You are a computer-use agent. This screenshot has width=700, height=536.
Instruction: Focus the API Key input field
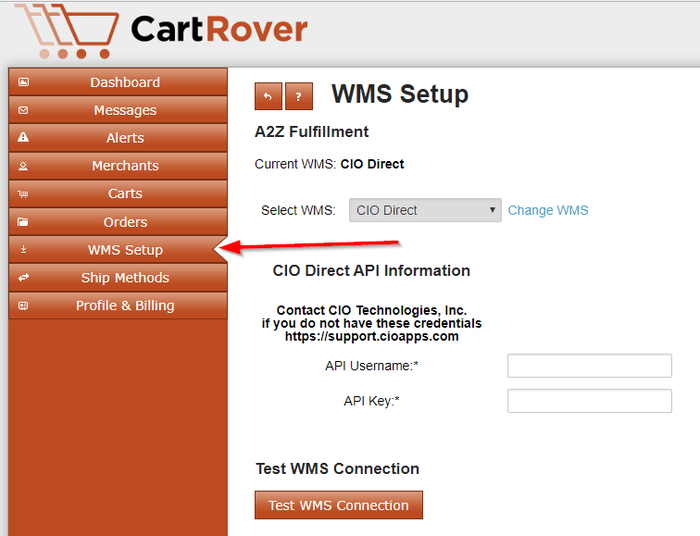(589, 401)
